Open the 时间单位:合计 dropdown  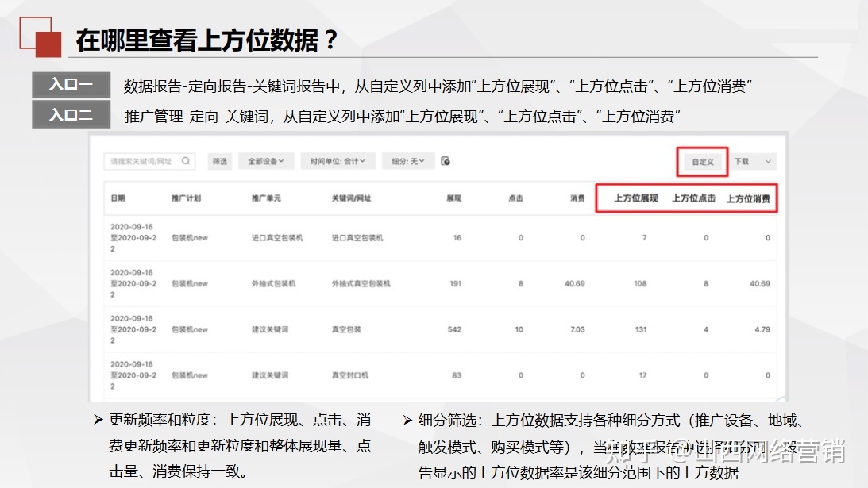[338, 160]
